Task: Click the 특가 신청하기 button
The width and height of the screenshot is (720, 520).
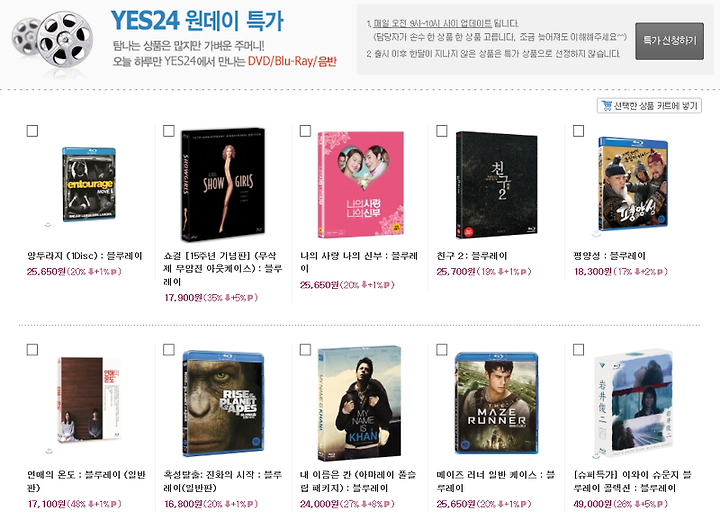Action: (x=669, y=41)
